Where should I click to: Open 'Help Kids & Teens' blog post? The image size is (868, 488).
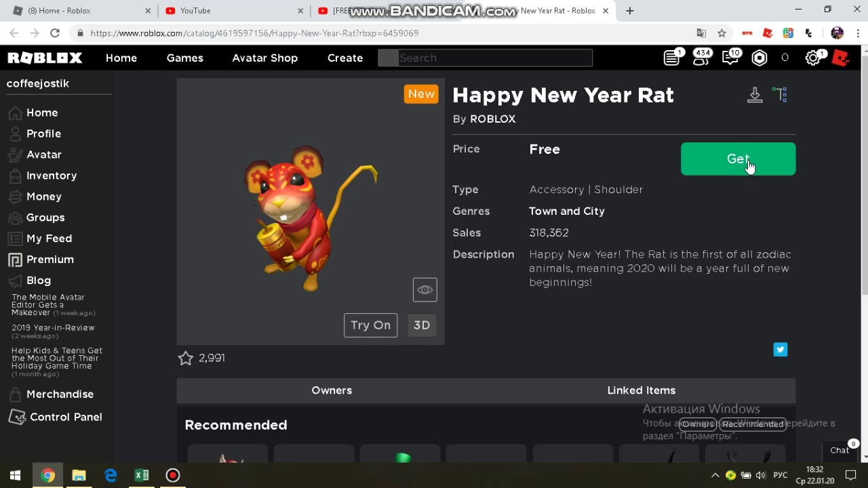pos(57,362)
